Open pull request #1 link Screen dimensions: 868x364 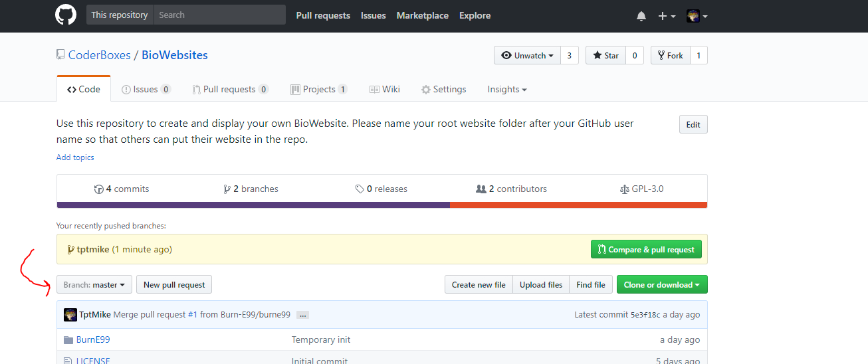point(193,315)
